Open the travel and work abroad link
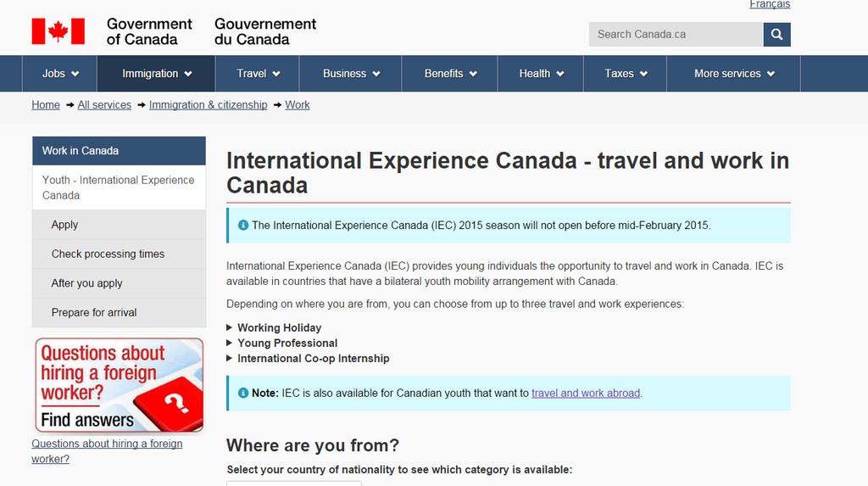This screenshot has width=868, height=486. point(585,393)
